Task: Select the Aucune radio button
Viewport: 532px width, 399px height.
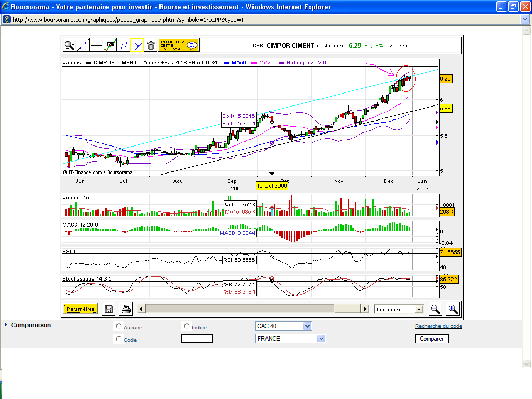Action: tap(119, 327)
